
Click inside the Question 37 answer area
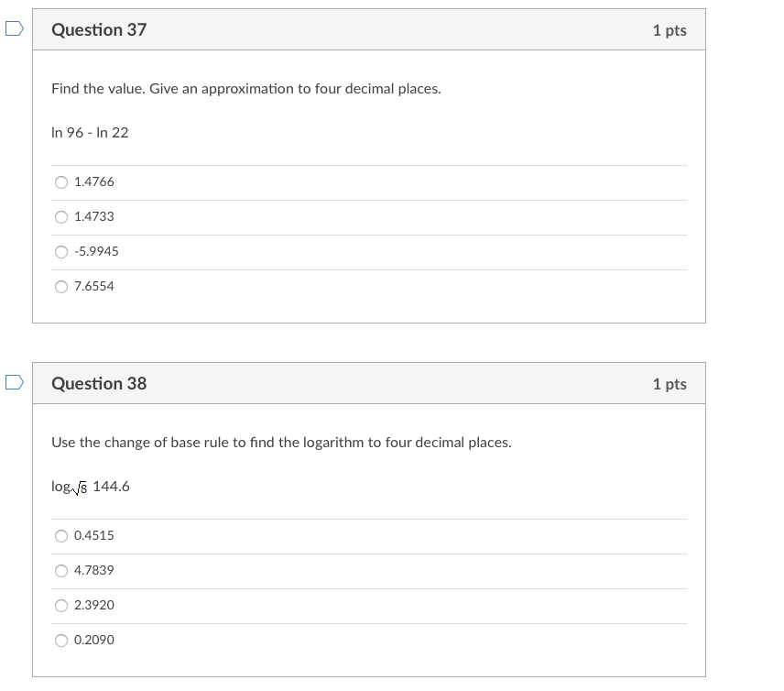tap(366, 234)
